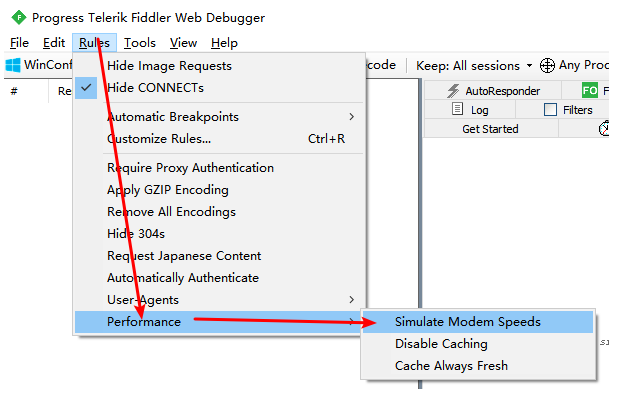Switch to the Get Started tab
Image resolution: width=617 pixels, height=394 pixels.
point(490,129)
